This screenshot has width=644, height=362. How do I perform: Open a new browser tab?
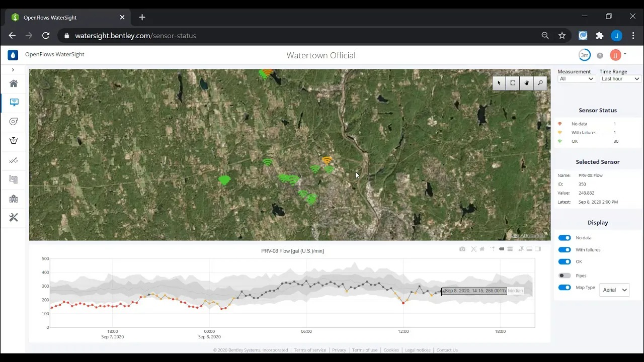click(142, 17)
